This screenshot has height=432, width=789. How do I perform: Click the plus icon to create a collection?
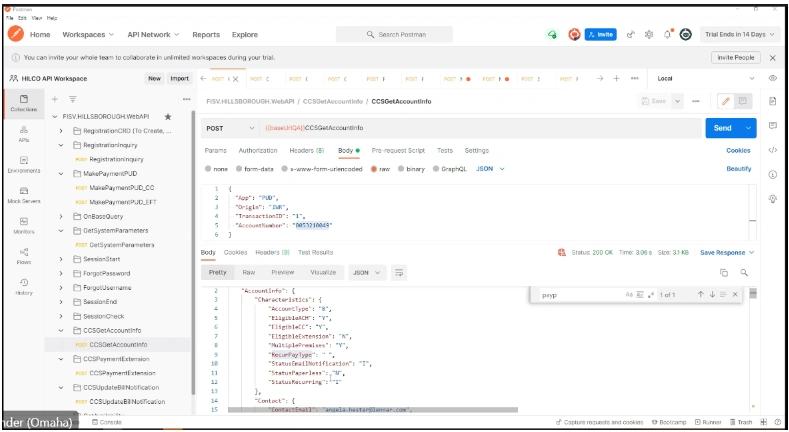(55, 99)
